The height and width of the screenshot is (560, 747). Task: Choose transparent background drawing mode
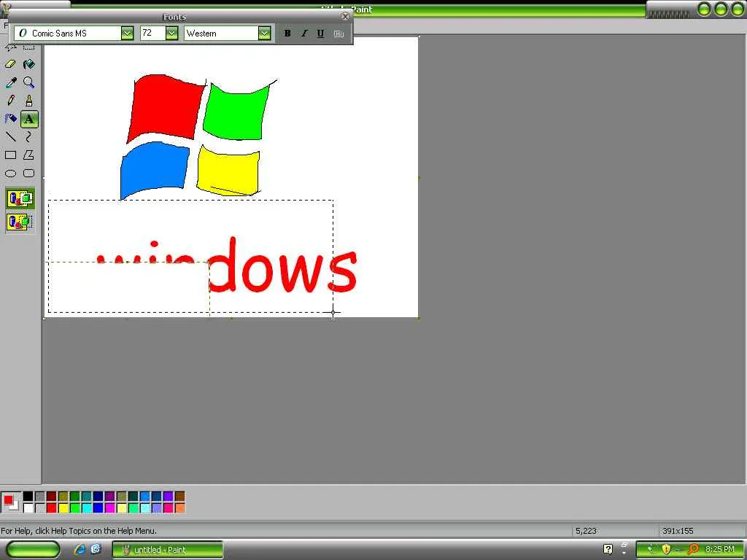click(x=20, y=222)
